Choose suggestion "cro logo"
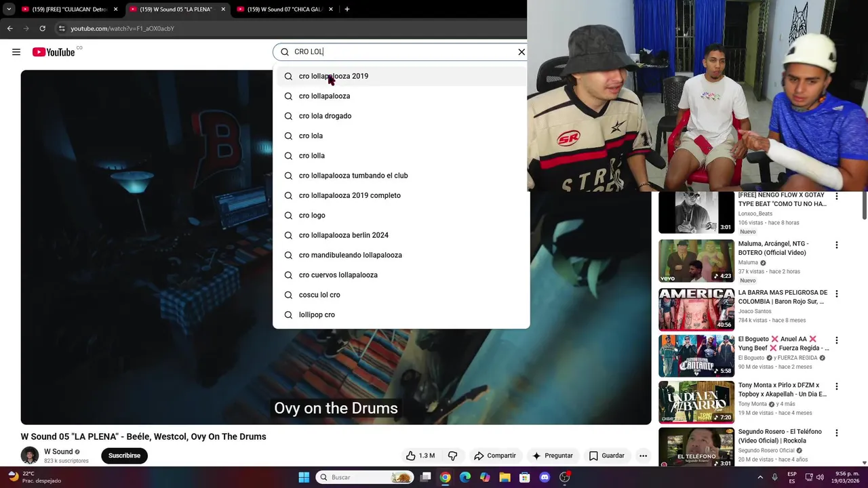Image resolution: width=868 pixels, height=488 pixels. click(x=401, y=216)
